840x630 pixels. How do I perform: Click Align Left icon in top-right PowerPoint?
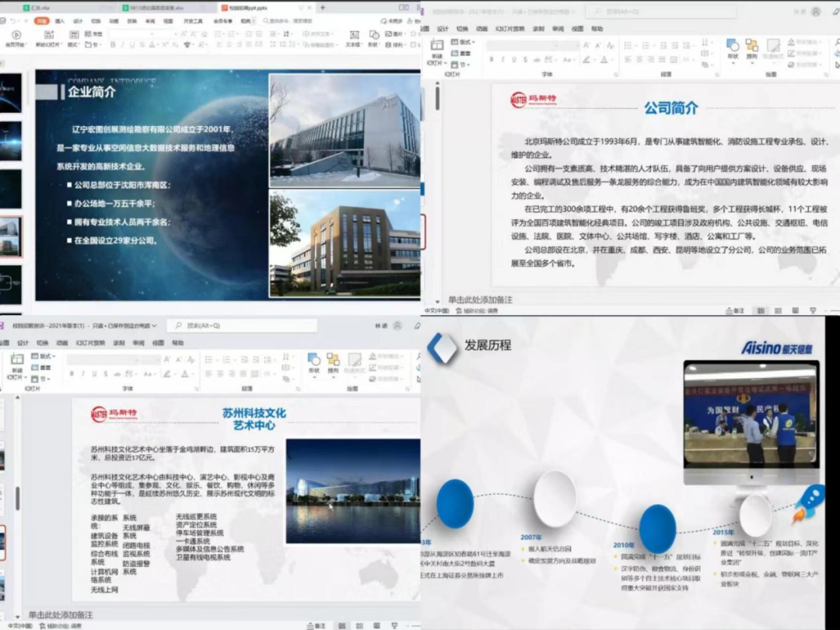click(x=628, y=59)
